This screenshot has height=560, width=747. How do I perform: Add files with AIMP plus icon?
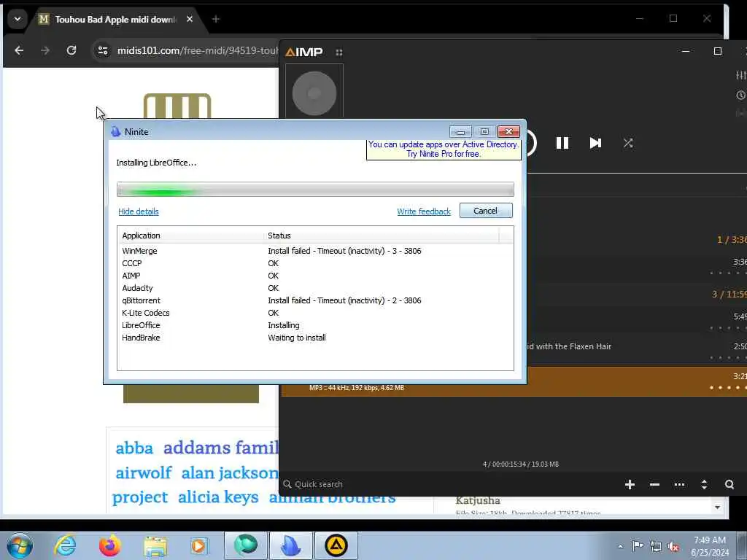click(630, 484)
